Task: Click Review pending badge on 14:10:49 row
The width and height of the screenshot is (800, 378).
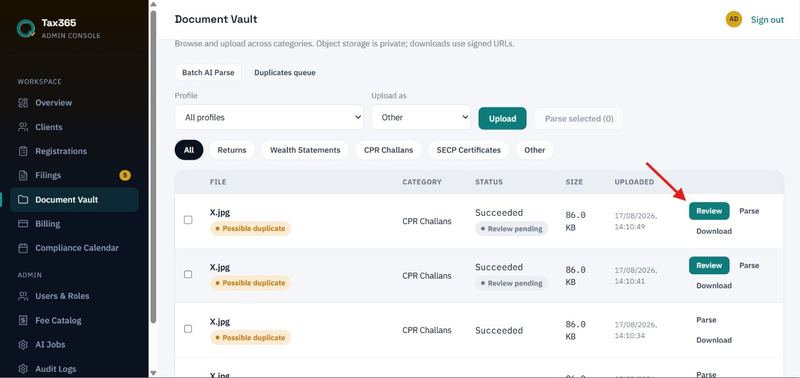Action: pos(511,229)
